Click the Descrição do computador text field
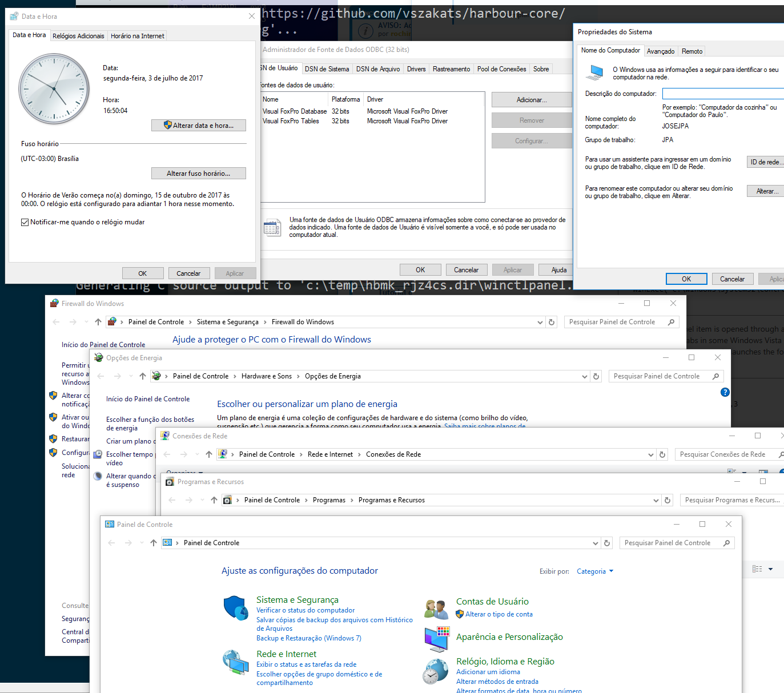 click(x=723, y=94)
